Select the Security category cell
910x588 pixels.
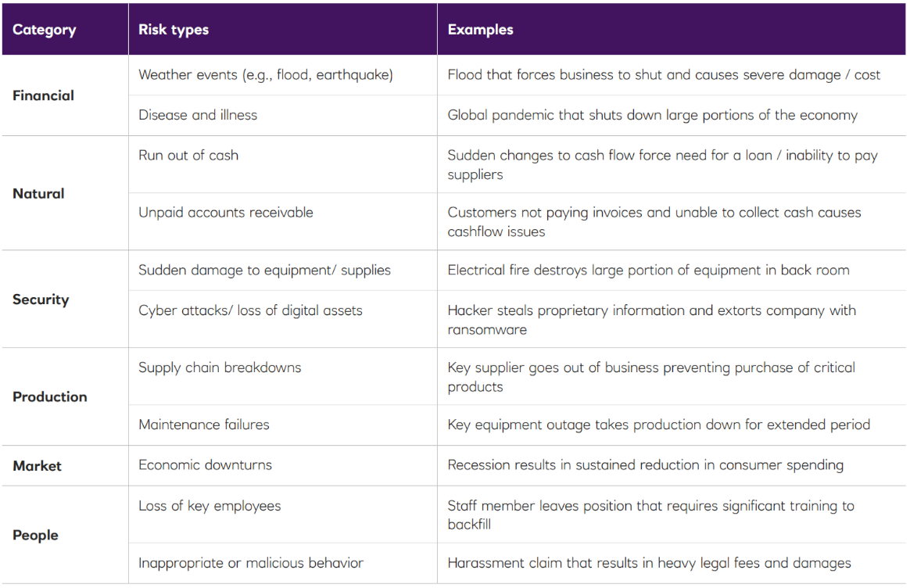[x=41, y=299]
